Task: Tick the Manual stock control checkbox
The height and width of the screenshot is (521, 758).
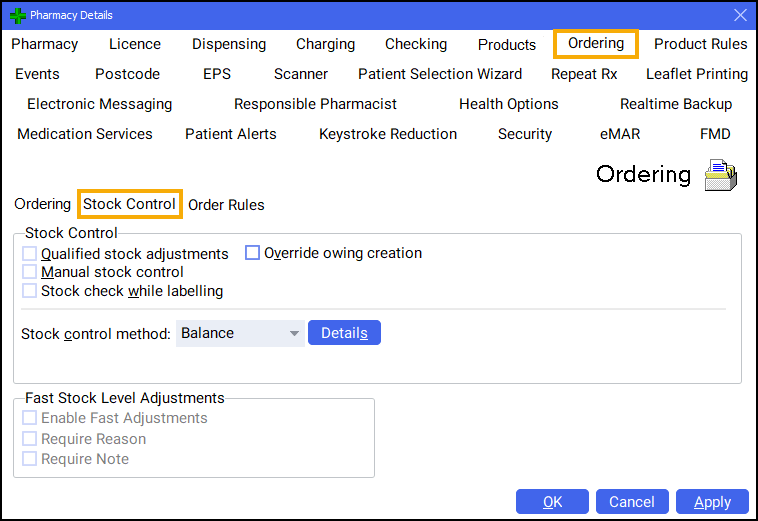Action: click(30, 272)
